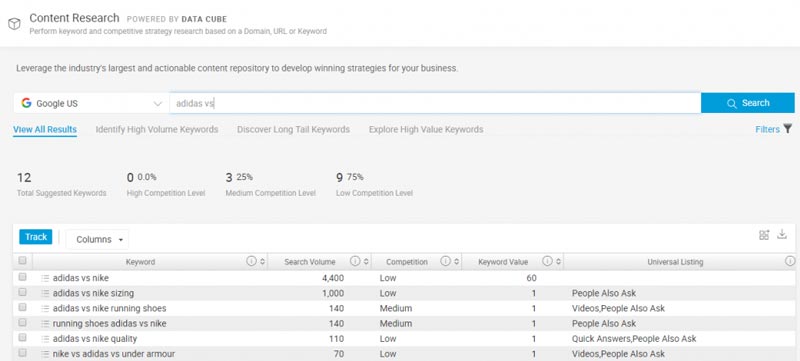
Task: Click the Medium Competition Level stat
Action: click(270, 185)
